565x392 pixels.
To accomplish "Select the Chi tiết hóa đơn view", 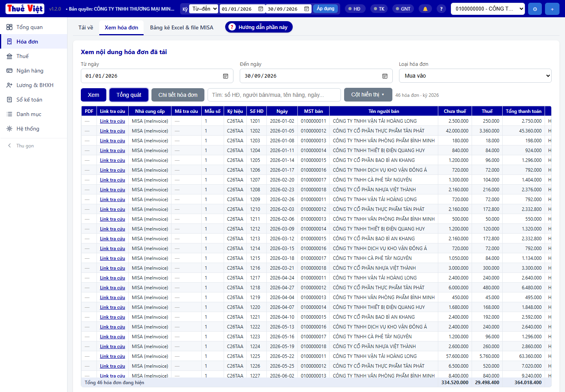I will click(178, 95).
